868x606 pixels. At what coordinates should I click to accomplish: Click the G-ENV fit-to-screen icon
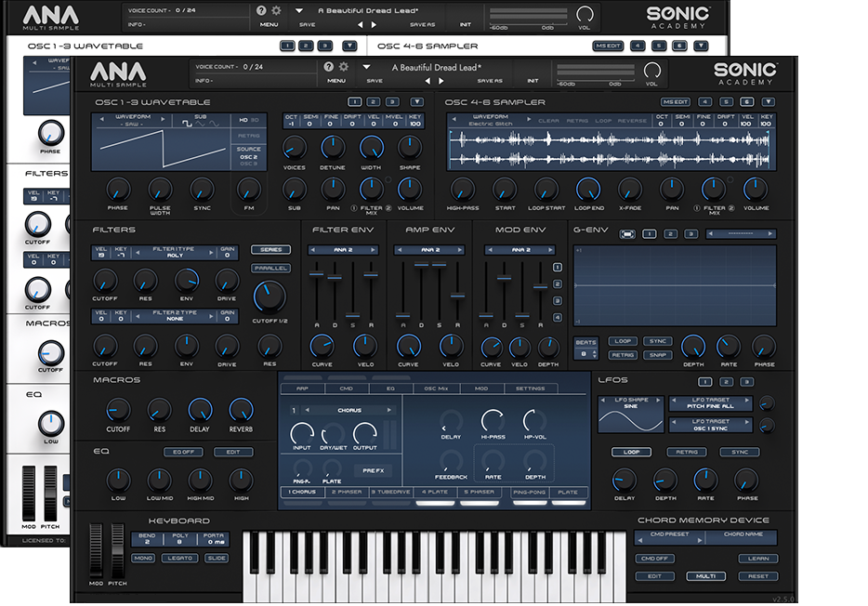point(628,233)
